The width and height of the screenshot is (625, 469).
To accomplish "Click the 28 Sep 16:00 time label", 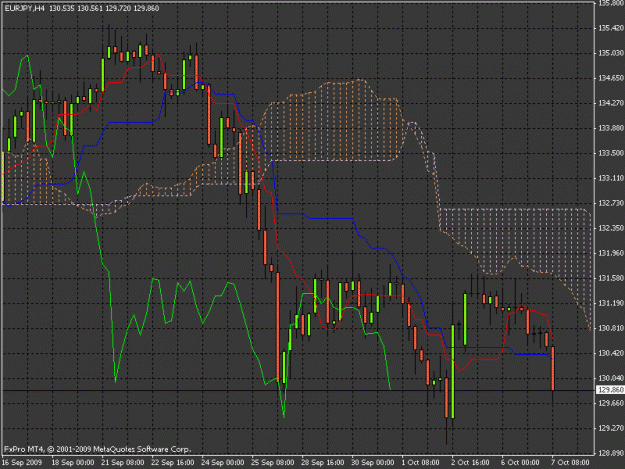I will pos(323,463).
